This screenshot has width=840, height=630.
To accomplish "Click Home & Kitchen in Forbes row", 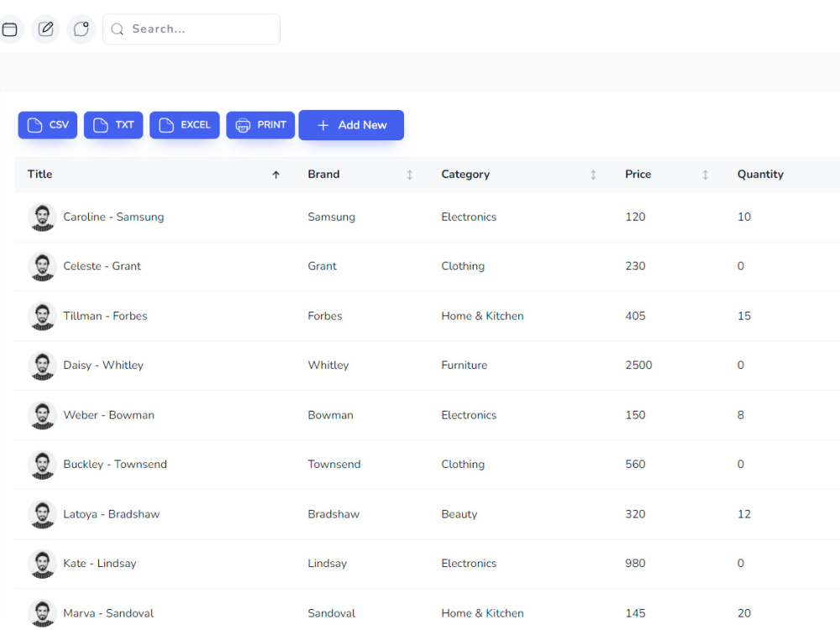I will tap(483, 316).
